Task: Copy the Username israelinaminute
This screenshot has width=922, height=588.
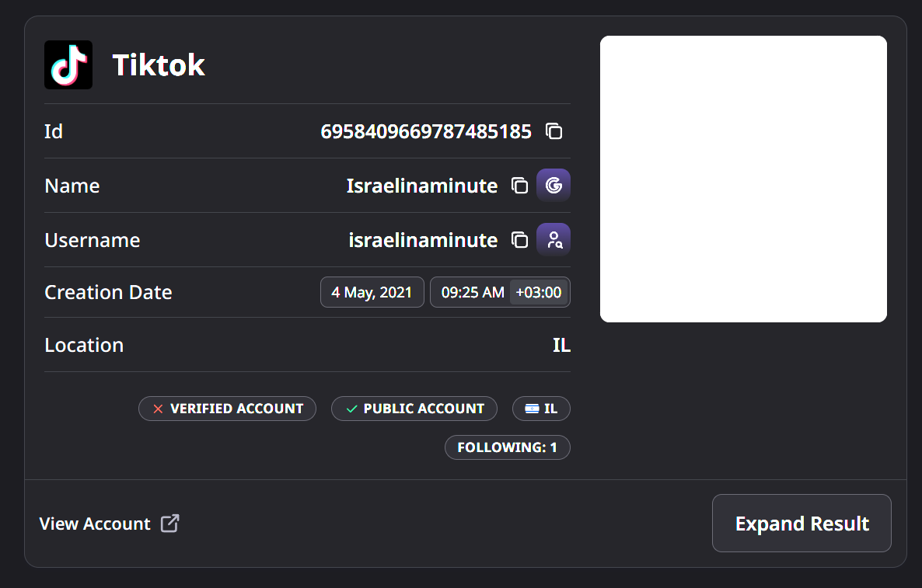Action: pyautogui.click(x=520, y=240)
